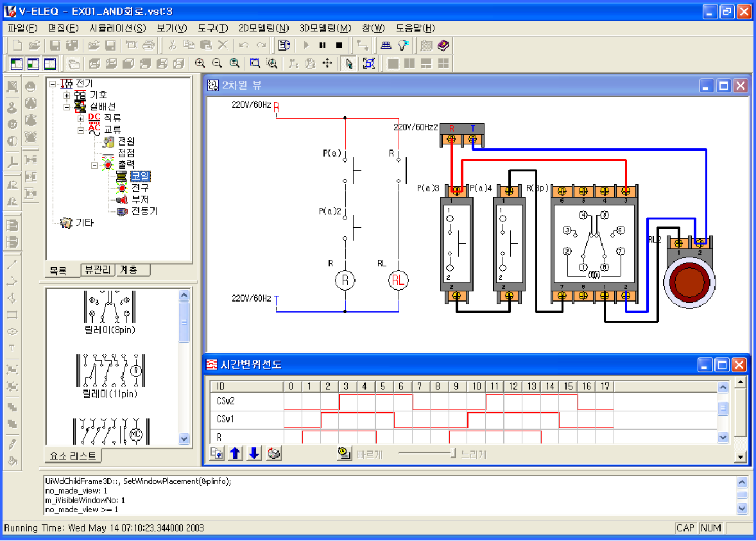Switch to the 계층 tab
Viewport: 756px width, 541px height.
(x=129, y=271)
